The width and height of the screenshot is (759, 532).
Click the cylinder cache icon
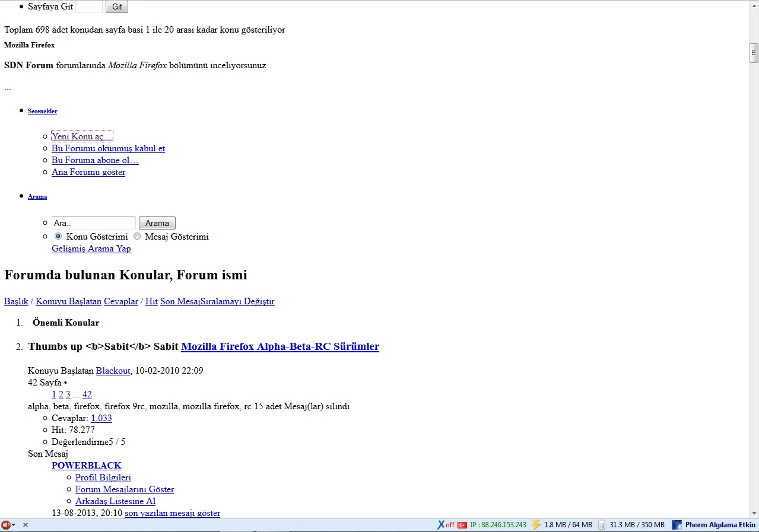602,525
